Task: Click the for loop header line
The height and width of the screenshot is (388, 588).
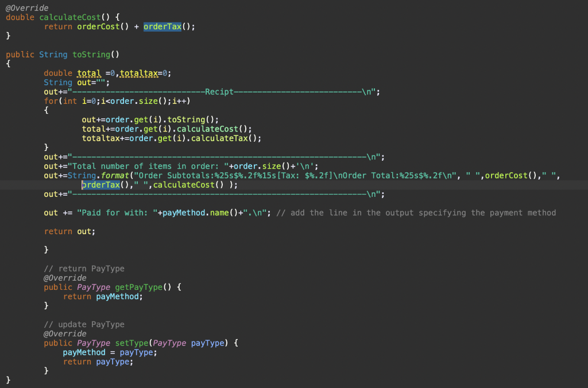Action: click(117, 101)
